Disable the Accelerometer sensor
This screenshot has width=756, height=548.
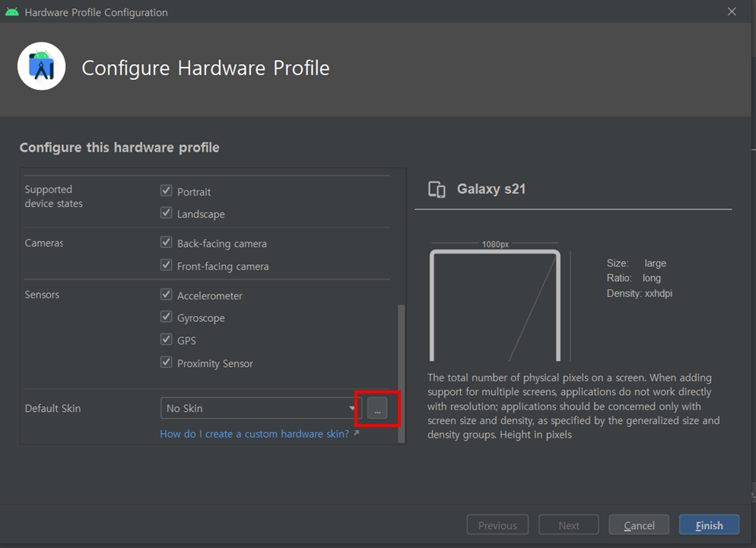click(167, 295)
